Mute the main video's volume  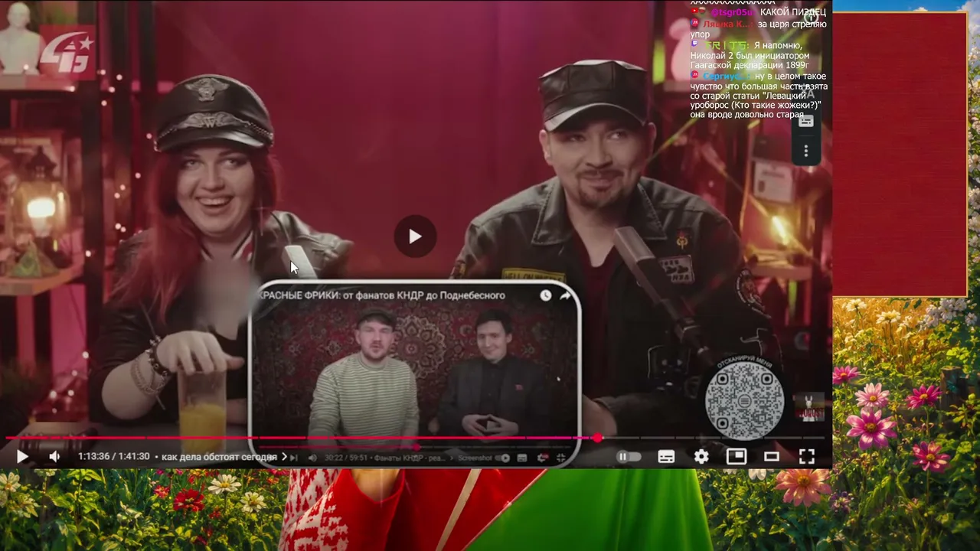coord(54,457)
